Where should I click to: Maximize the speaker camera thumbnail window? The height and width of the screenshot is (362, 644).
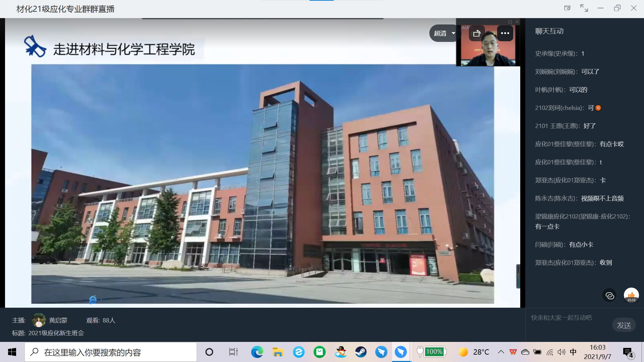(x=510, y=22)
